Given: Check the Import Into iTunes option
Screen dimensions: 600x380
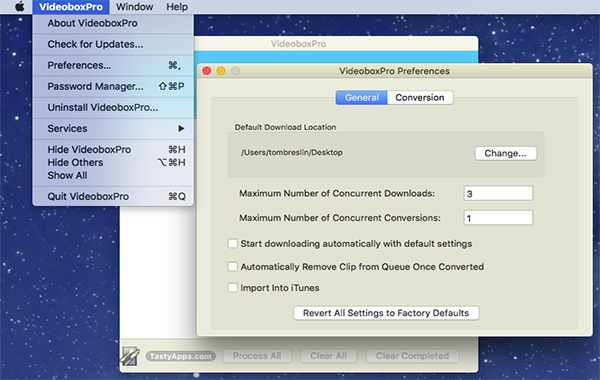Looking at the screenshot, I should [232, 287].
